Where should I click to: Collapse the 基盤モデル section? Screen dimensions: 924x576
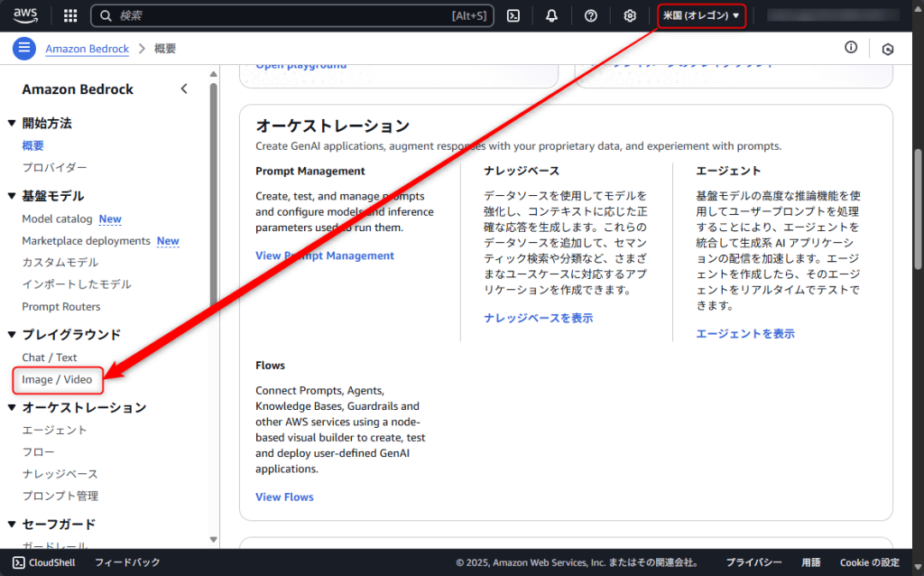pos(11,196)
